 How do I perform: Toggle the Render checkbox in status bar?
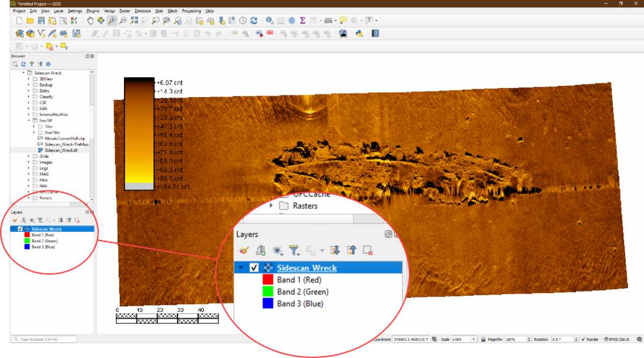(583, 339)
